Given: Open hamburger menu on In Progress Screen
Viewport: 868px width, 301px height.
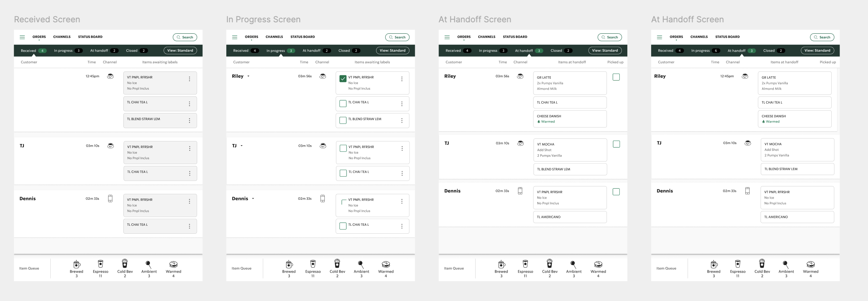Looking at the screenshot, I should pos(235,37).
